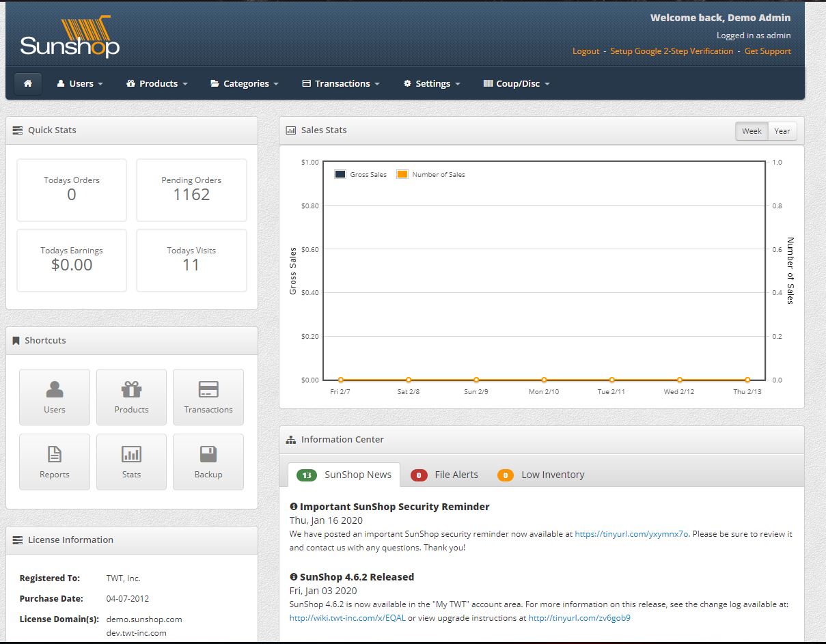This screenshot has width=826, height=644.
Task: Click the orange 0 badge on Low Inventory
Action: [506, 475]
